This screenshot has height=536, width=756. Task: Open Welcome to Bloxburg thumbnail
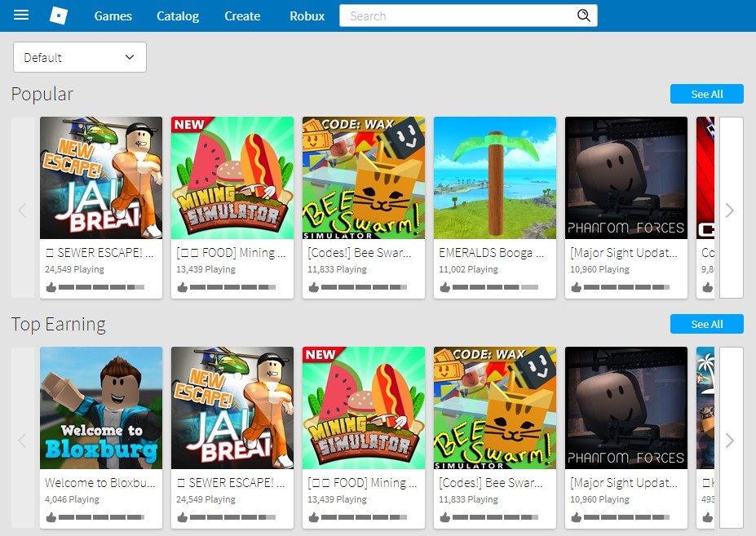[x=101, y=408]
